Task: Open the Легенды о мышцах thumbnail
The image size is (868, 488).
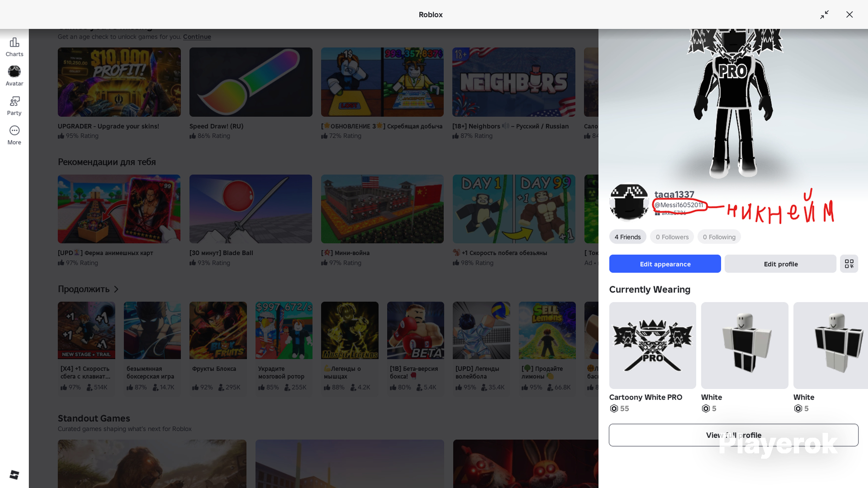Action: click(350, 330)
